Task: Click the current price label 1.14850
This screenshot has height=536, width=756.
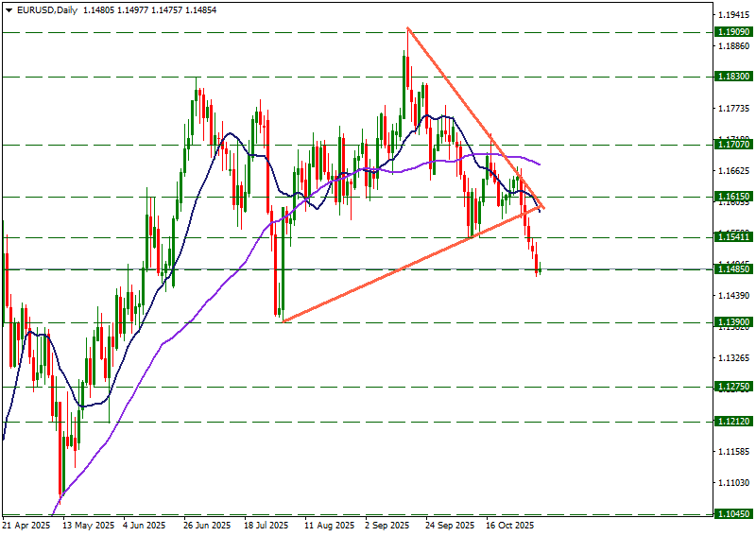Action: [x=733, y=269]
